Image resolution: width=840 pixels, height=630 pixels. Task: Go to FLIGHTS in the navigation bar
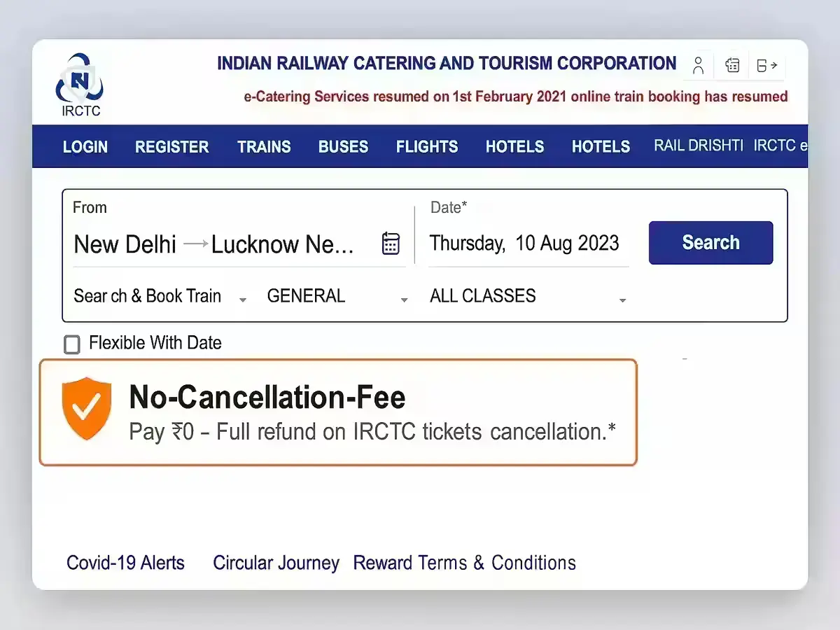point(427,147)
